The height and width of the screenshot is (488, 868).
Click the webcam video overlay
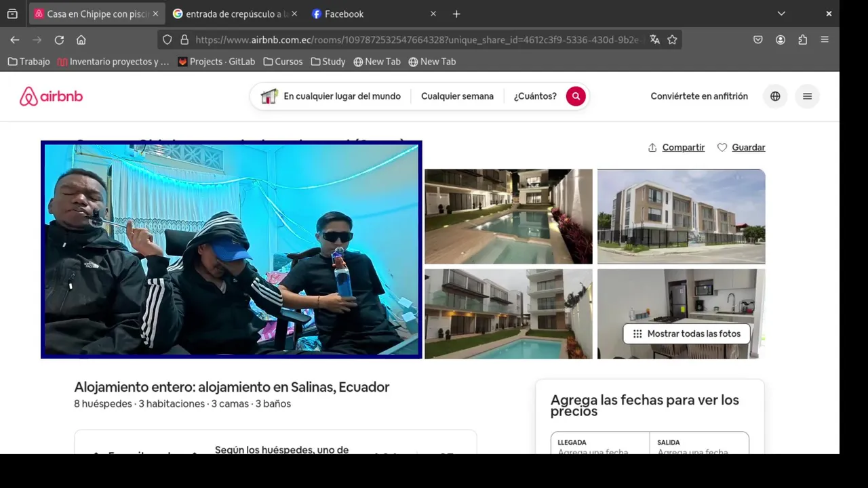coord(231,249)
